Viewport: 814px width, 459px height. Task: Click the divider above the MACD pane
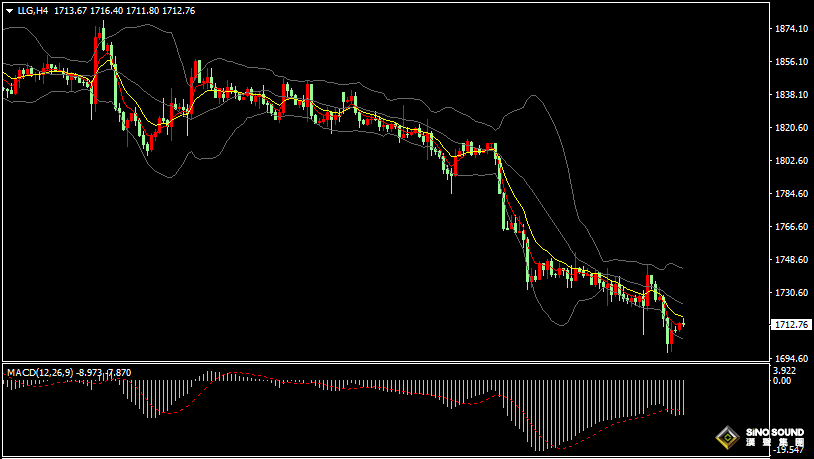tap(385, 362)
